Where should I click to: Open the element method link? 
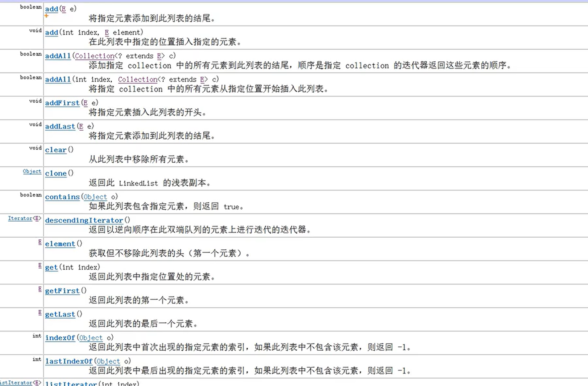[x=60, y=244]
